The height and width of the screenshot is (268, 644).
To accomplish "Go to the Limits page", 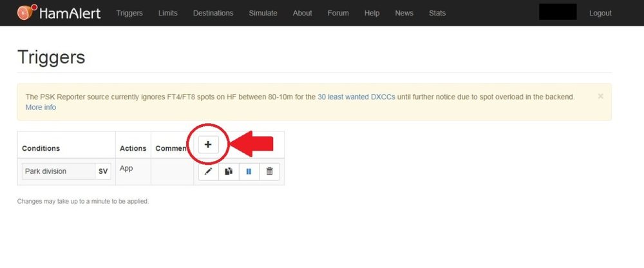I will 168,13.
